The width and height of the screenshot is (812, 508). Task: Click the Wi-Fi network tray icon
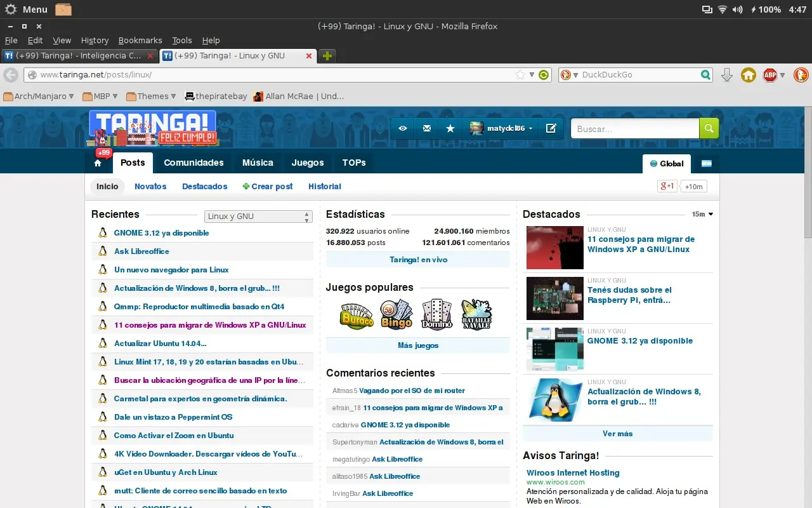pyautogui.click(x=723, y=10)
